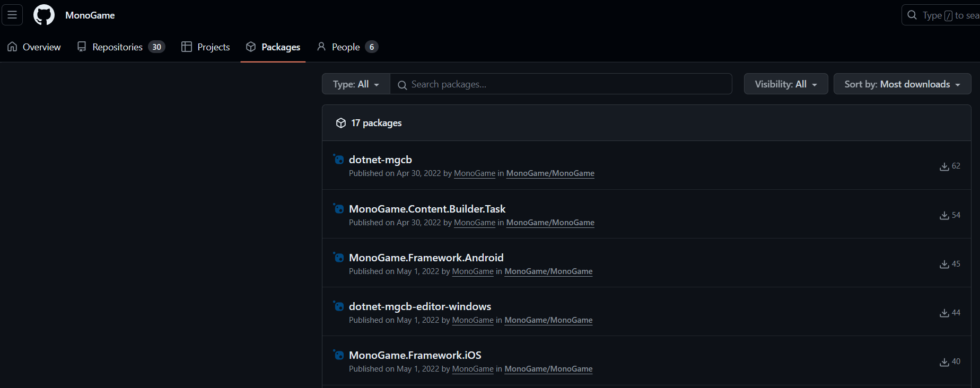
Task: Click the NuGet icon next to MonoGame.Content.Builder.Task
Action: coord(338,208)
